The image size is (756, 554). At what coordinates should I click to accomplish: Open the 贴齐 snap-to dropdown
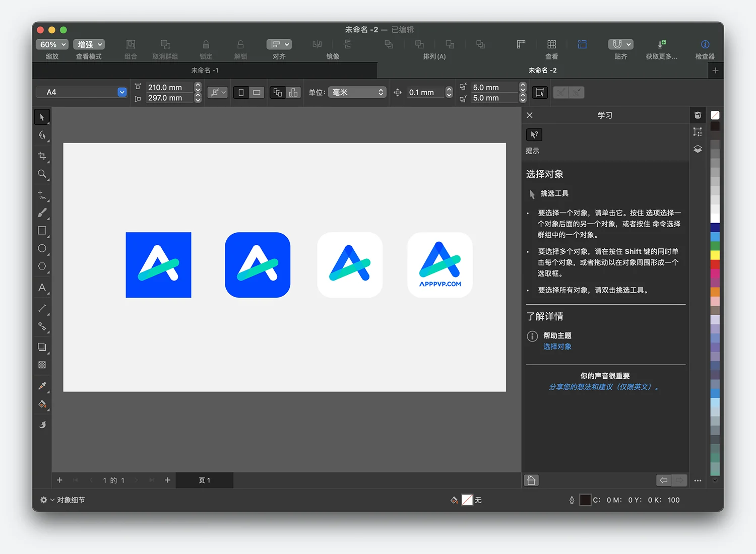coord(620,44)
